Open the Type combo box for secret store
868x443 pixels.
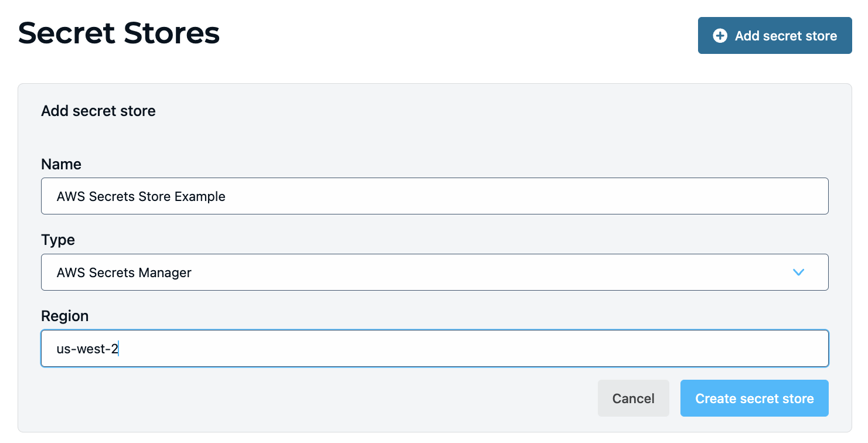[434, 272]
